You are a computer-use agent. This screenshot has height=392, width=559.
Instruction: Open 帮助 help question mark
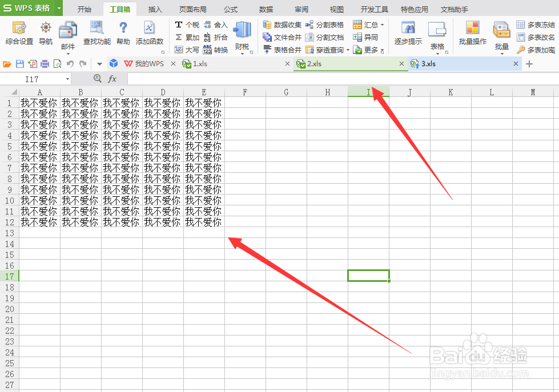123,33
